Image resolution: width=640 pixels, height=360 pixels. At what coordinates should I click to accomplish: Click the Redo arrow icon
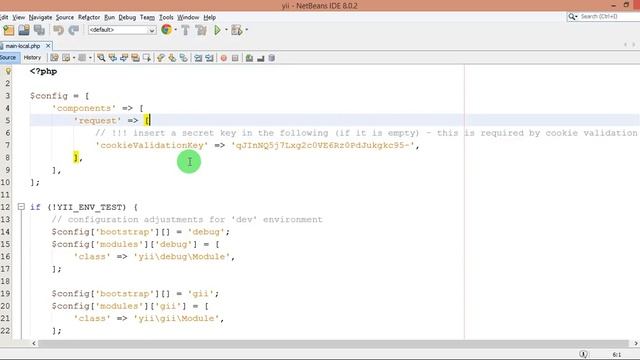click(x=73, y=30)
